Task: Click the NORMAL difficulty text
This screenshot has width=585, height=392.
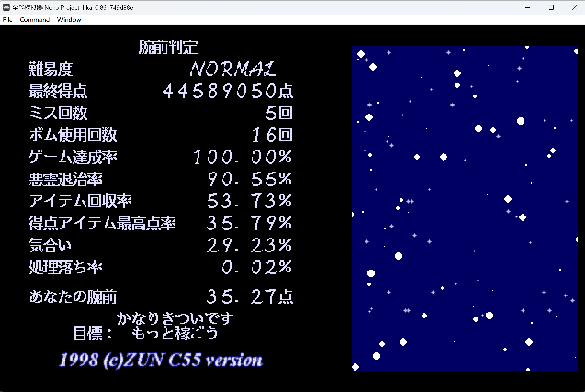Action: [x=233, y=69]
